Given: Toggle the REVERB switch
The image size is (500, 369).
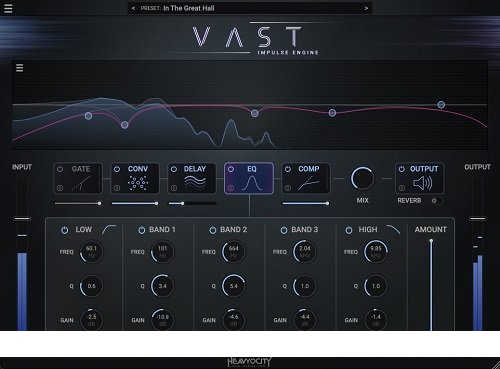Looking at the screenshot, I should pos(436,201).
